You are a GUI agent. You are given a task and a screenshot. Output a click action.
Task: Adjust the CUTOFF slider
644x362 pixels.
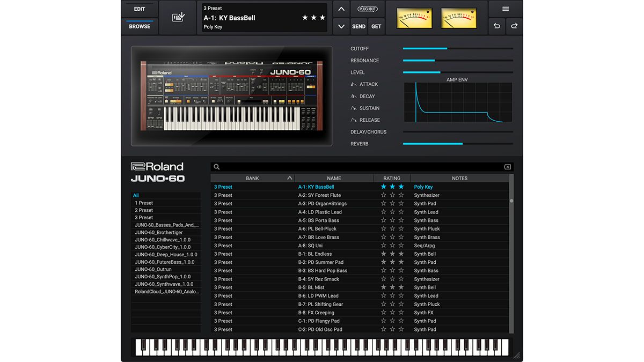(x=447, y=48)
